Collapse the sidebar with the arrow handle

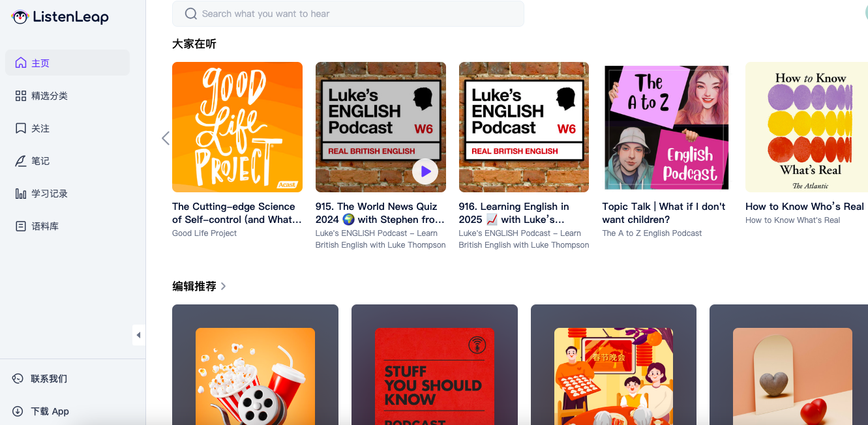(x=138, y=335)
